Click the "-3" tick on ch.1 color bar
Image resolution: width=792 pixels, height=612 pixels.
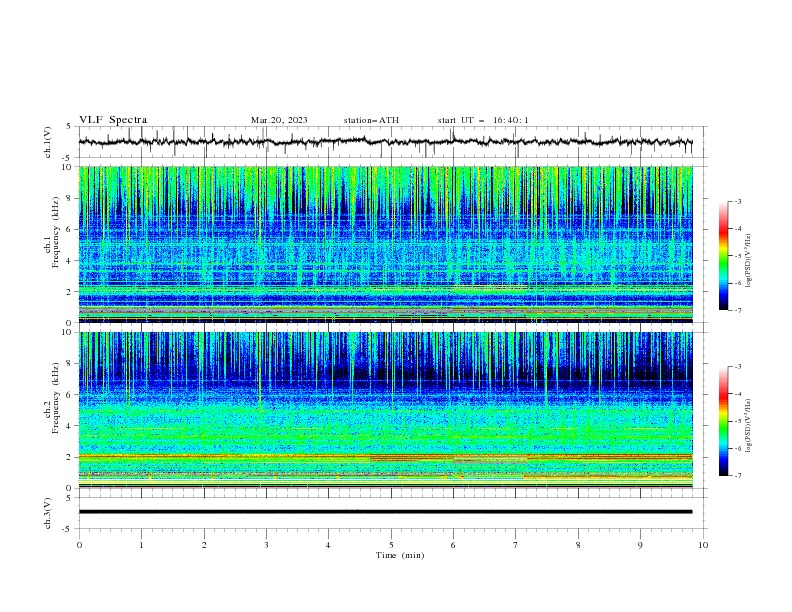click(x=737, y=201)
